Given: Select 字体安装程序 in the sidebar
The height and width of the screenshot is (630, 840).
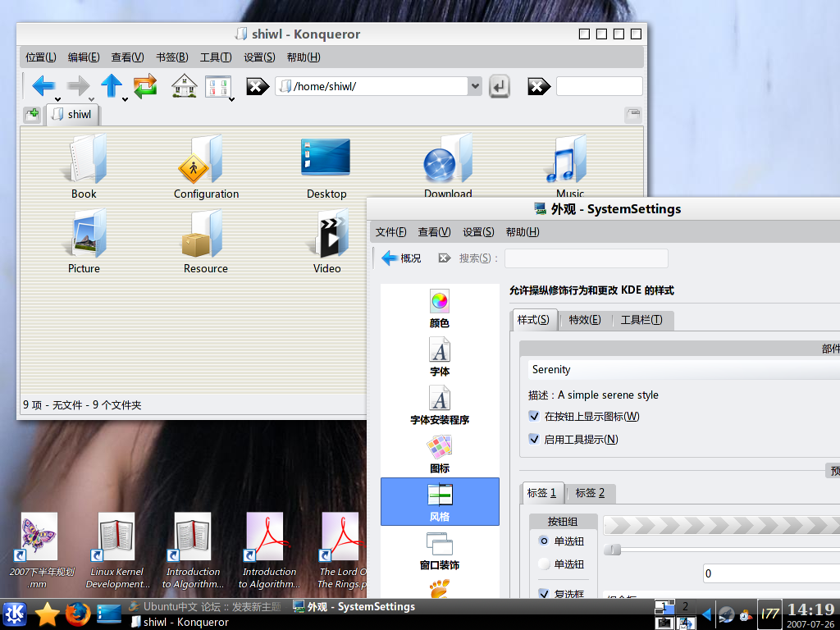Looking at the screenshot, I should [x=440, y=405].
